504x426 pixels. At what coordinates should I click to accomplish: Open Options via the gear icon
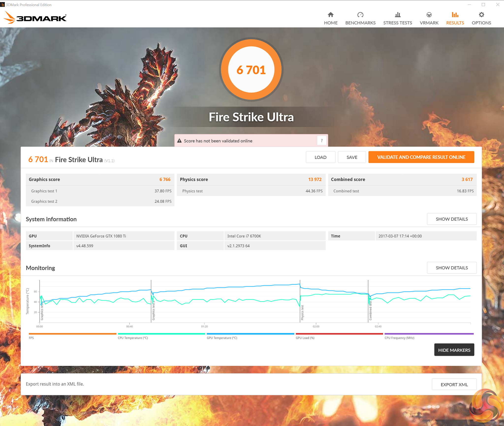[481, 15]
